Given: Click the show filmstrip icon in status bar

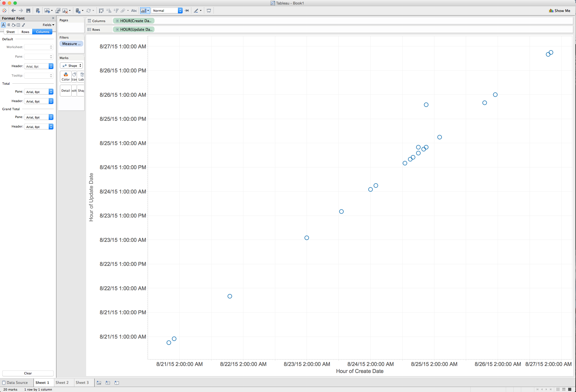Looking at the screenshot, I should point(564,389).
